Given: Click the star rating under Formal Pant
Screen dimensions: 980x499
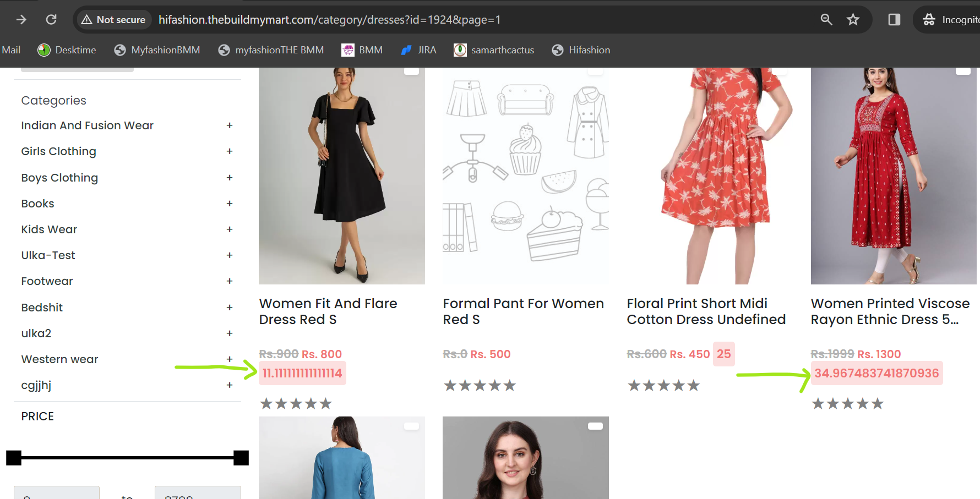Looking at the screenshot, I should pyautogui.click(x=480, y=386).
